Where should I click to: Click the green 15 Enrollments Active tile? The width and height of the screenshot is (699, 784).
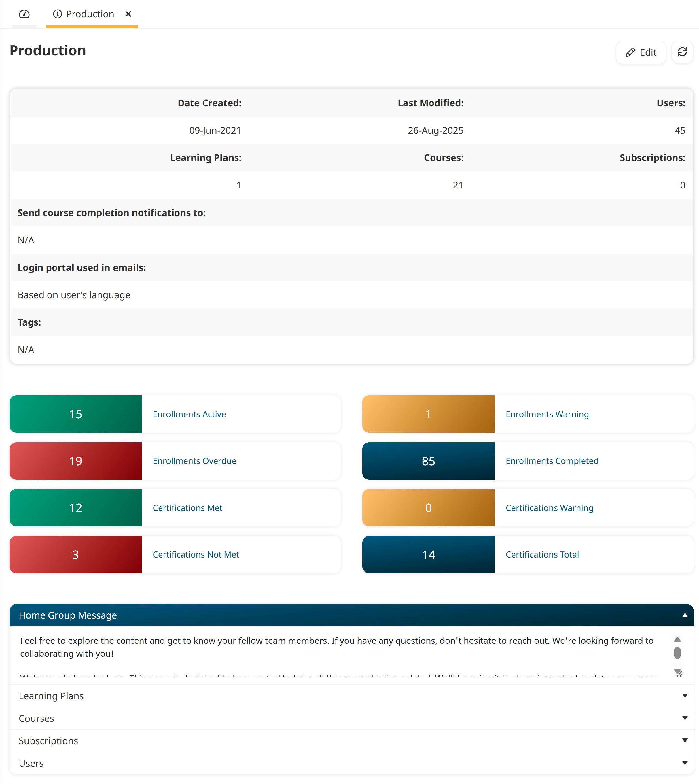point(76,414)
